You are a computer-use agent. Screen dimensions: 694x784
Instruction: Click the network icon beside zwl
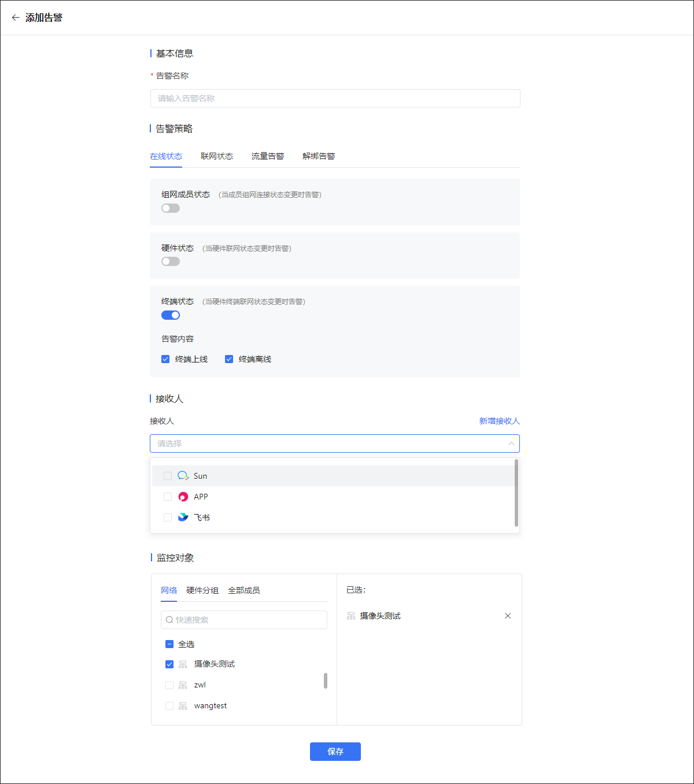[183, 685]
